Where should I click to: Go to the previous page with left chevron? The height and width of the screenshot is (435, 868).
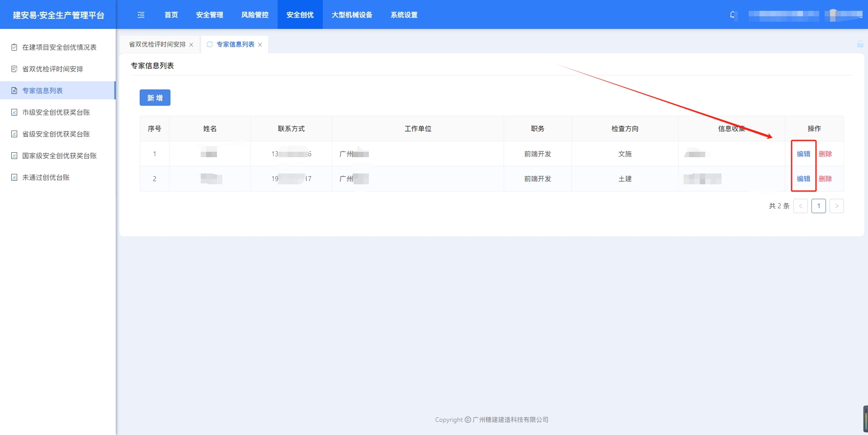click(x=800, y=206)
